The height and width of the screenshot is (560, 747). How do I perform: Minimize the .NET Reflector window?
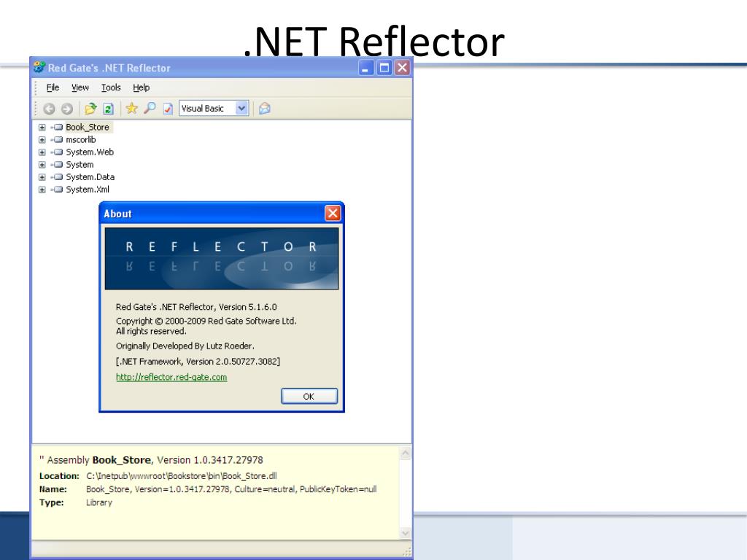(x=365, y=68)
